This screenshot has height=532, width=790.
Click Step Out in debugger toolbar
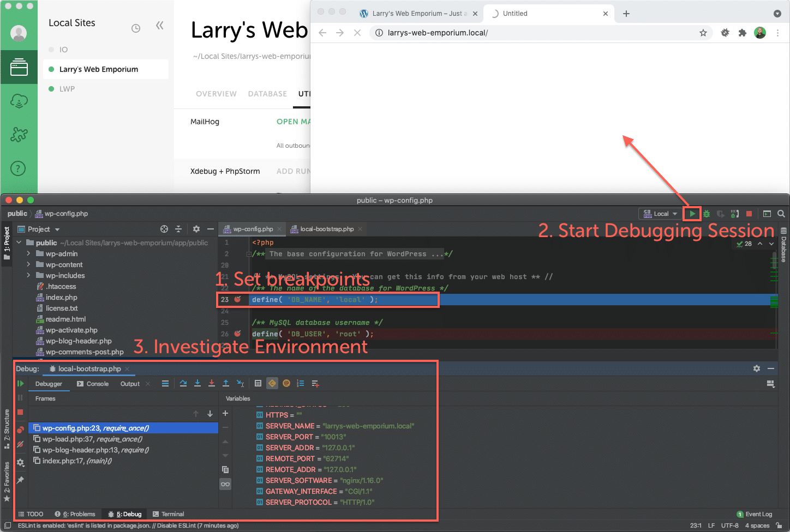[x=226, y=384]
